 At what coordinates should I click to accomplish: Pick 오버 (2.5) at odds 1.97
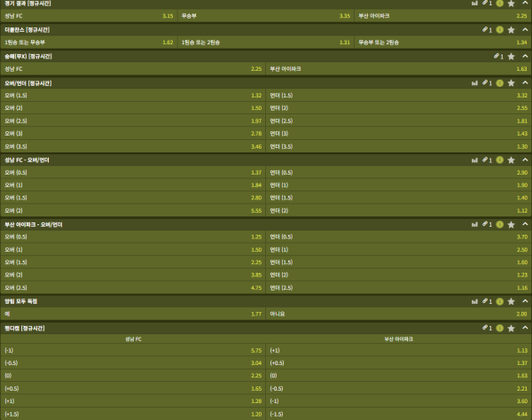pos(133,120)
